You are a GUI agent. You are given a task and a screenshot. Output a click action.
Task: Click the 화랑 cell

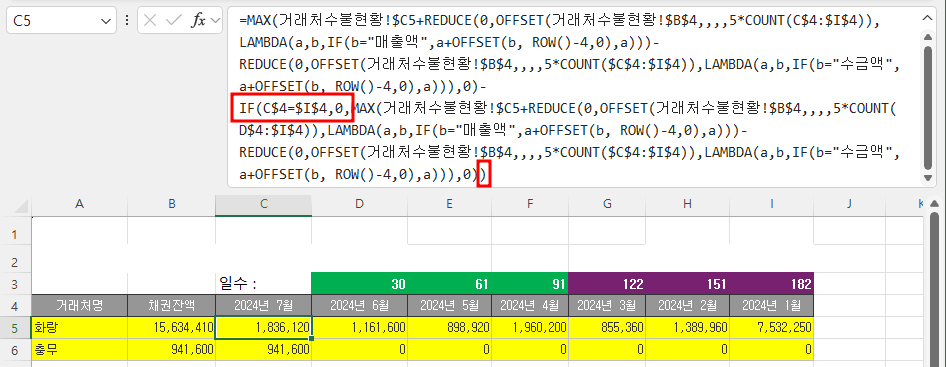[x=79, y=328]
